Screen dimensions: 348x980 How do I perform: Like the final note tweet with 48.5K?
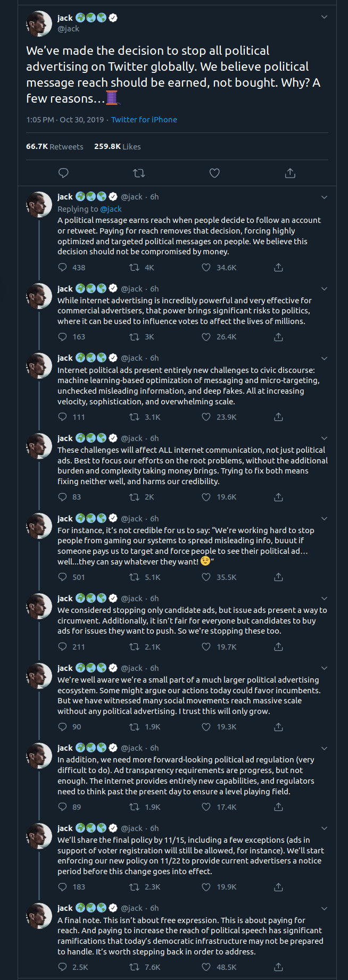click(x=206, y=967)
